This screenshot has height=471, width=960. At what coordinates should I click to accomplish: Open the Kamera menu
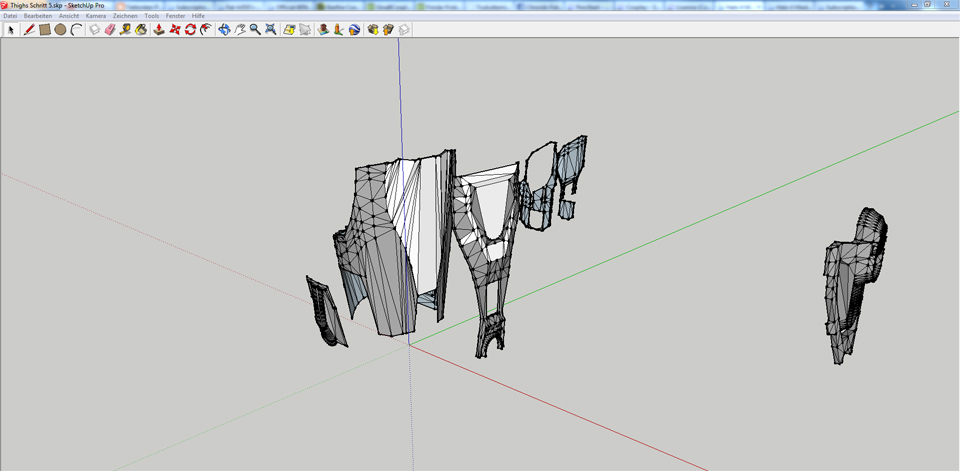coord(96,15)
